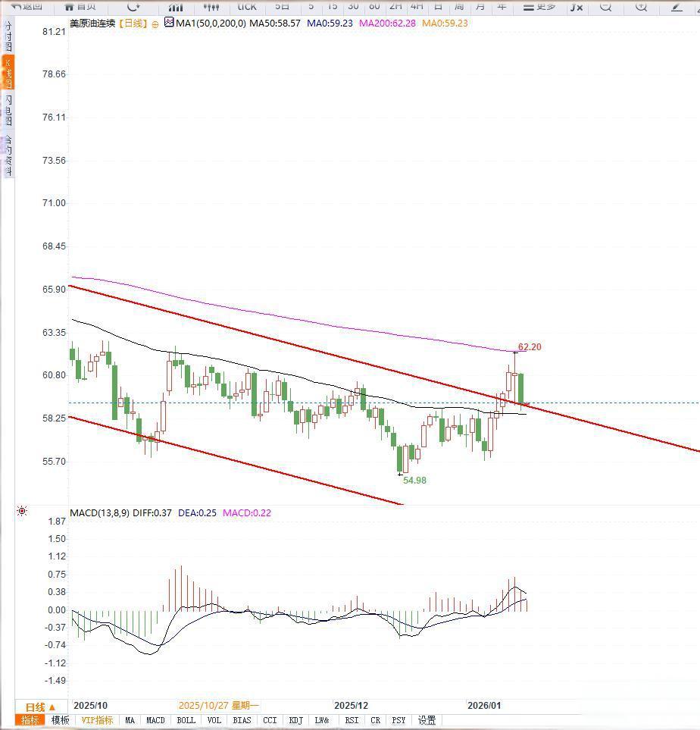Image resolution: width=700 pixels, height=730 pixels.
Task: Click the 62.20 high price label
Action: tap(530, 347)
